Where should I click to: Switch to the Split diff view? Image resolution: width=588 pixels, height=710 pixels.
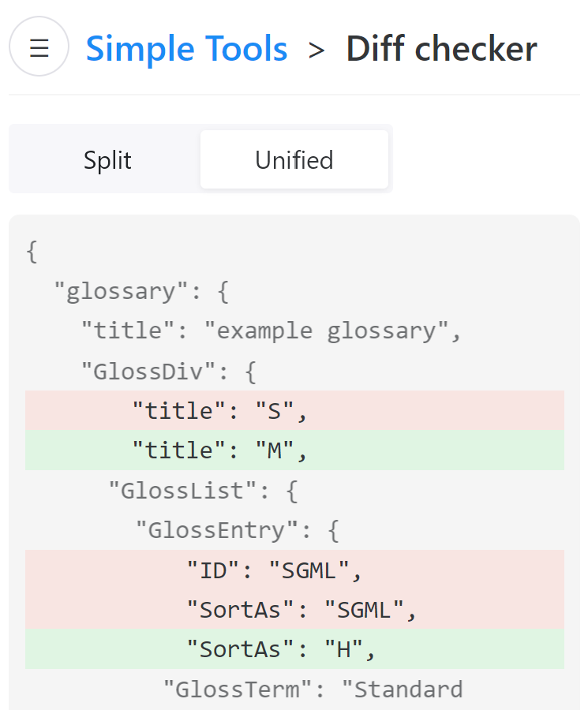[x=107, y=159]
